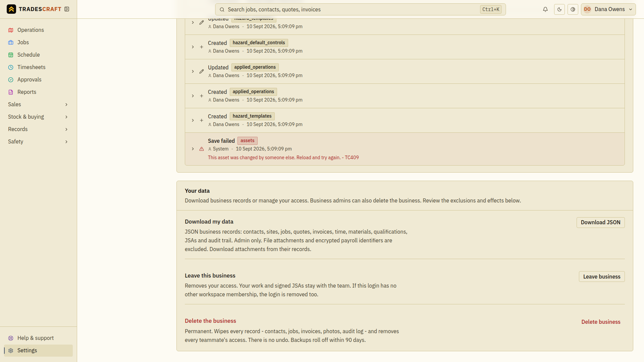
Task: Click the Download my data heading
Action: tap(209, 222)
